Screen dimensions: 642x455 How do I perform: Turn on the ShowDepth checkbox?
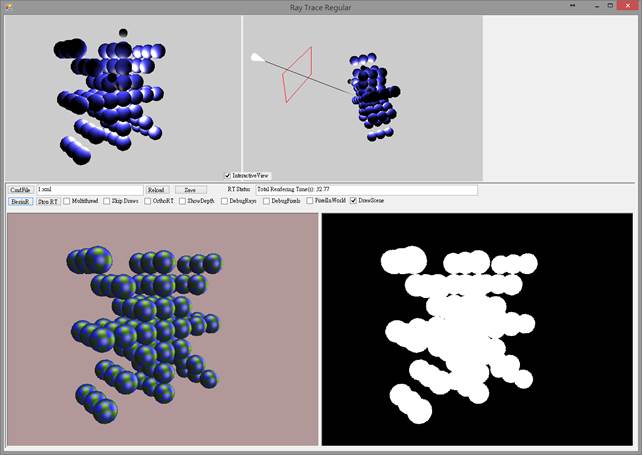pos(183,201)
